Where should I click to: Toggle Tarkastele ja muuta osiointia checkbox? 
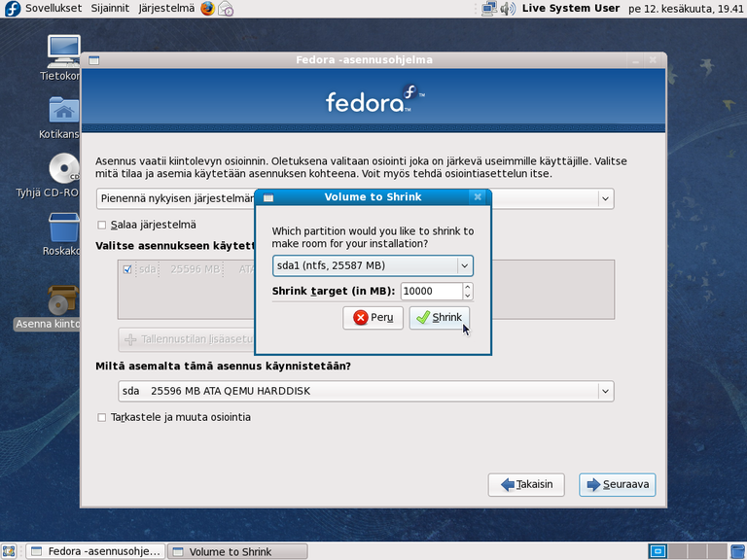(102, 417)
